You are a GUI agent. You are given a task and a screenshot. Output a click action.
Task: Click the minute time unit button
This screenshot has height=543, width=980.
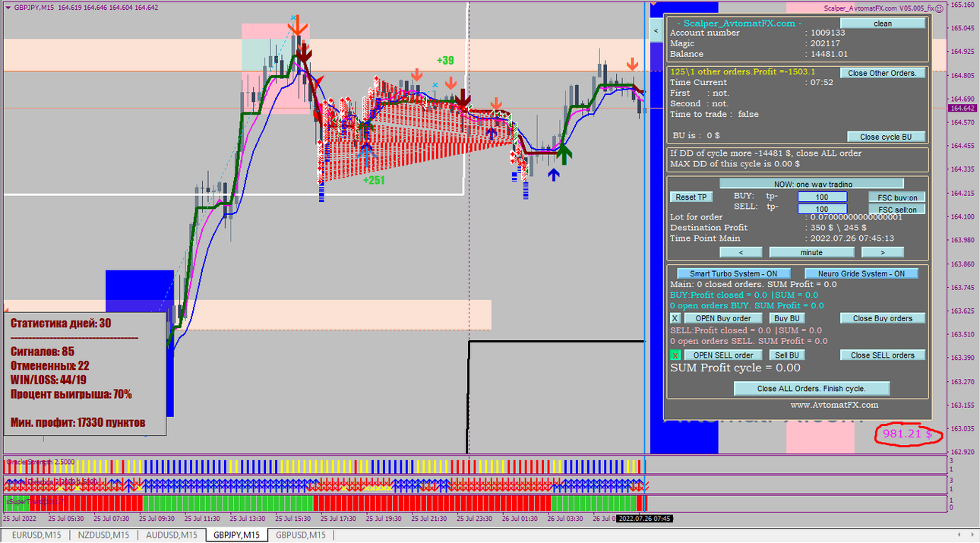[x=811, y=252]
